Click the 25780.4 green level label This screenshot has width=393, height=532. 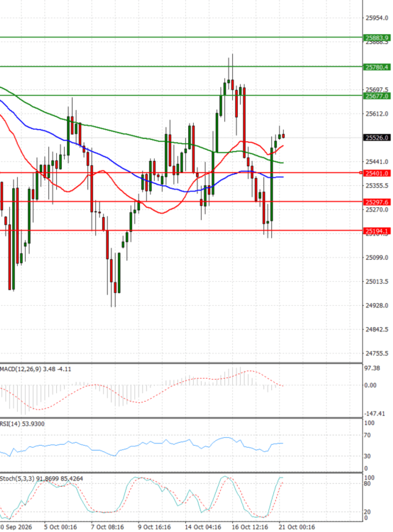[x=376, y=67]
